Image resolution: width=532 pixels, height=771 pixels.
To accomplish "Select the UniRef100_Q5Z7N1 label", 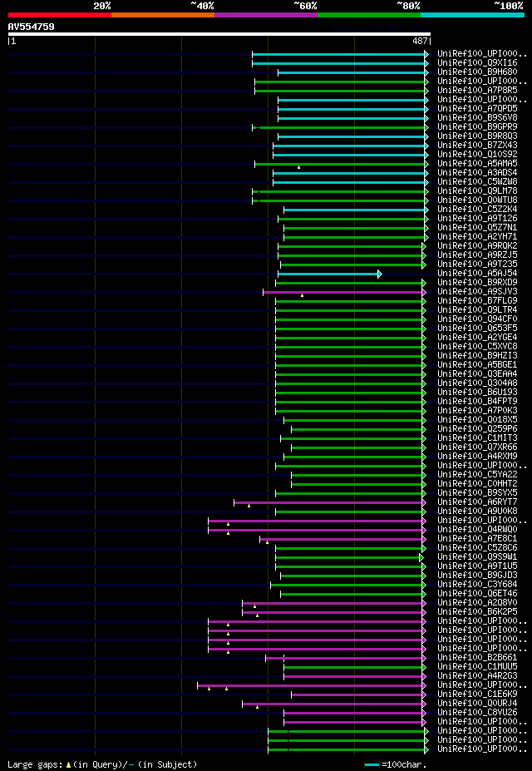I will click(477, 227).
